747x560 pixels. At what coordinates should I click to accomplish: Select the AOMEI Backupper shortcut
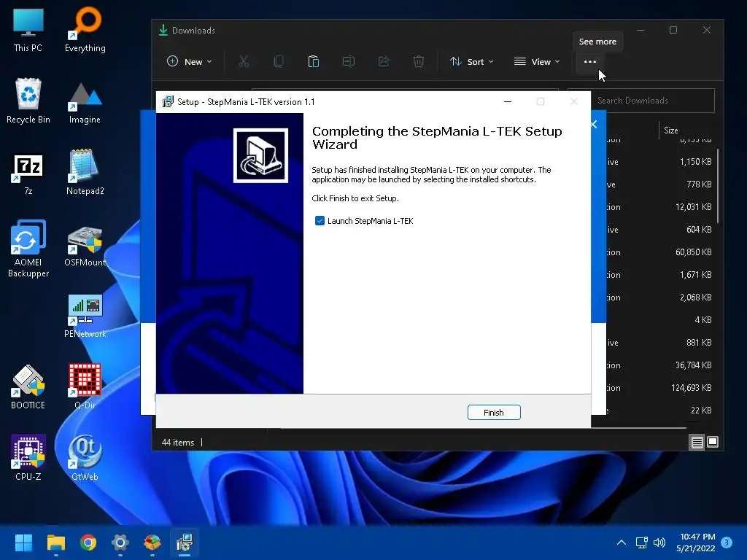[28, 249]
